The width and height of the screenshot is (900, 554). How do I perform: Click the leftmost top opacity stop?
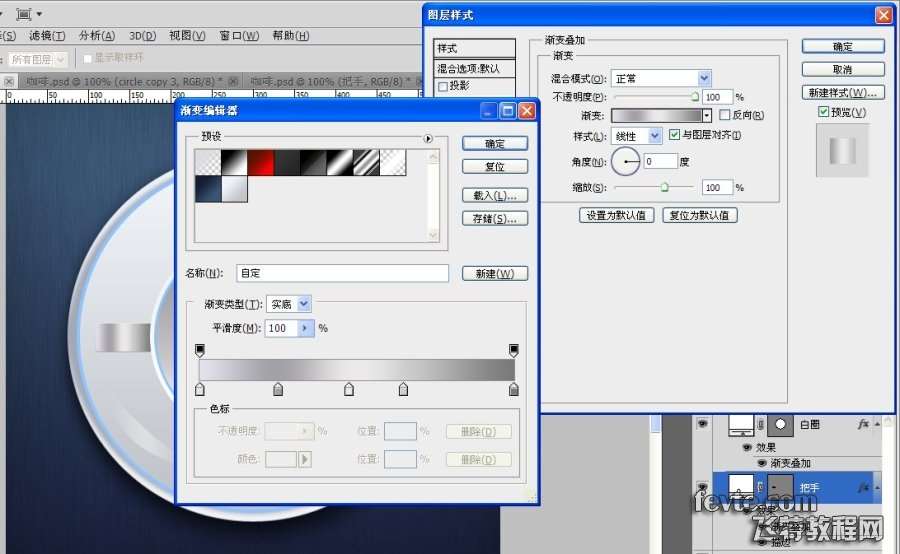200,350
